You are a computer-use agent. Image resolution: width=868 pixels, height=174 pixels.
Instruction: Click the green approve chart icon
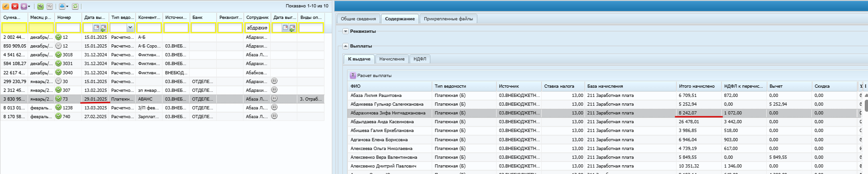click(41, 6)
